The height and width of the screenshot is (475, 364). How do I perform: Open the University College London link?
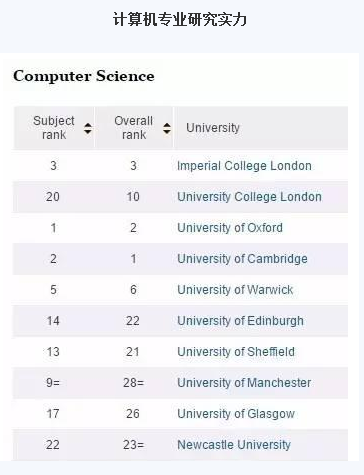pyautogui.click(x=249, y=197)
